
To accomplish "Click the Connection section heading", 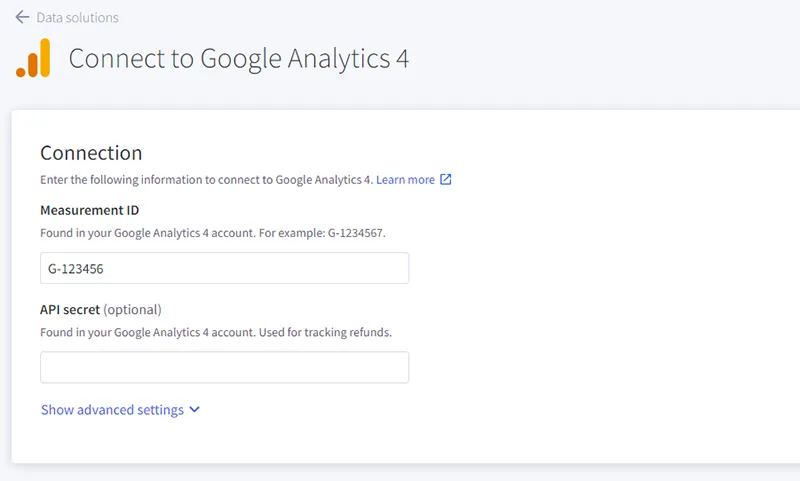I will coord(91,153).
